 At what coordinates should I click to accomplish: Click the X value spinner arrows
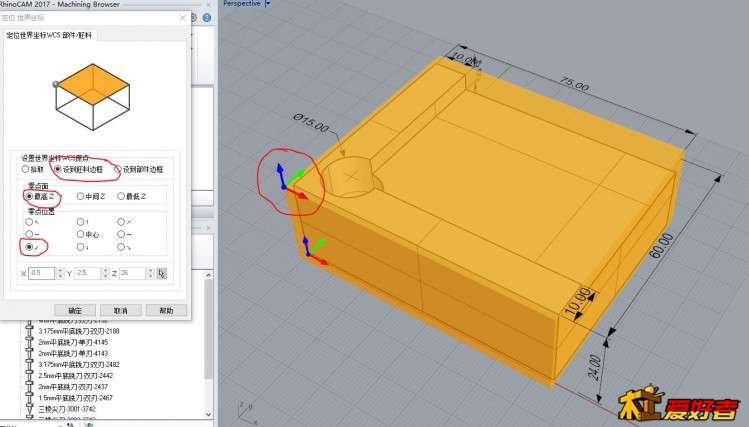[60, 273]
